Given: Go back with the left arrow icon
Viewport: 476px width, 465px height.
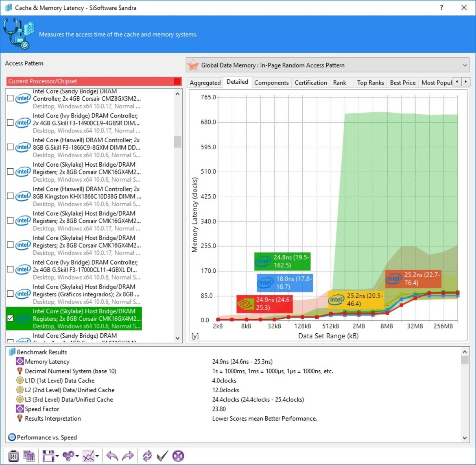Looking at the screenshot, I should pos(112,456).
